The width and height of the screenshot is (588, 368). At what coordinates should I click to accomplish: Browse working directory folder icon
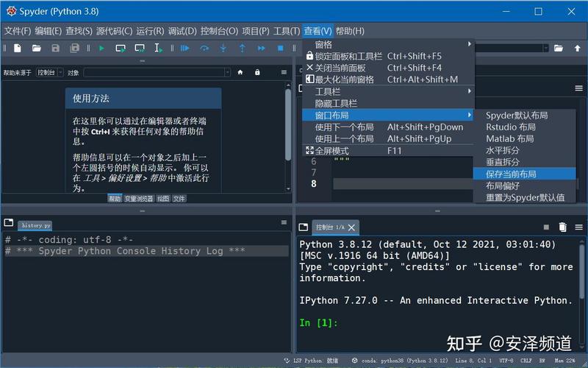(559, 48)
